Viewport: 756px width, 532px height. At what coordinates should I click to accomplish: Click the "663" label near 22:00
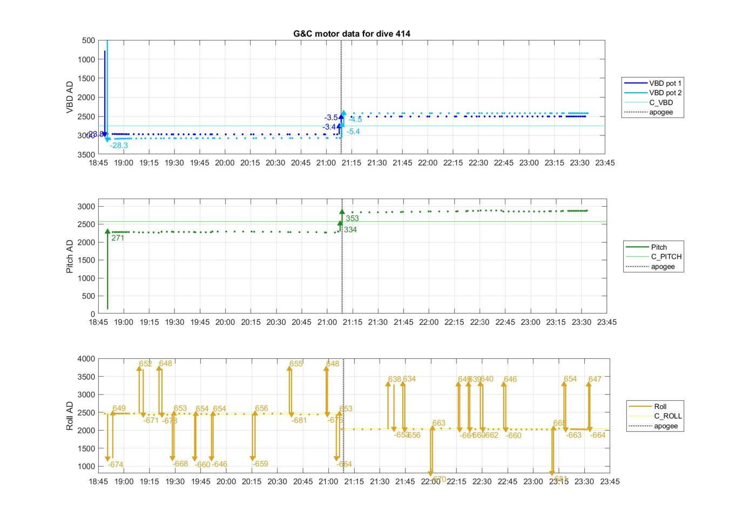point(439,424)
